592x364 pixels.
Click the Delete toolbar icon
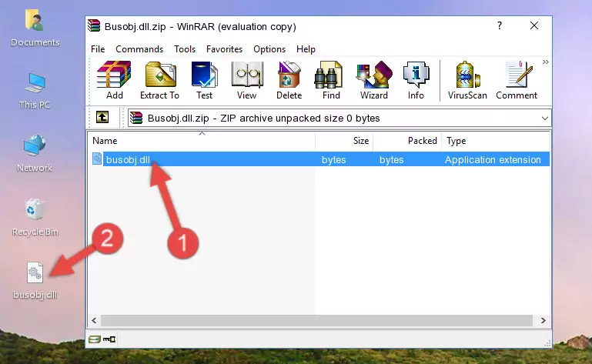(x=289, y=80)
